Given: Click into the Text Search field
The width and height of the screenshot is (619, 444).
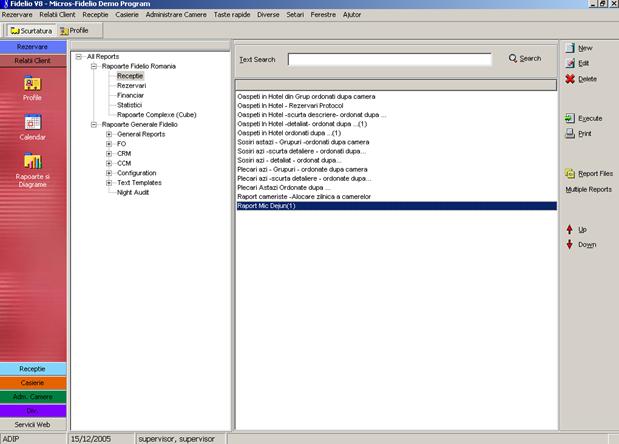Looking at the screenshot, I should coord(390,60).
